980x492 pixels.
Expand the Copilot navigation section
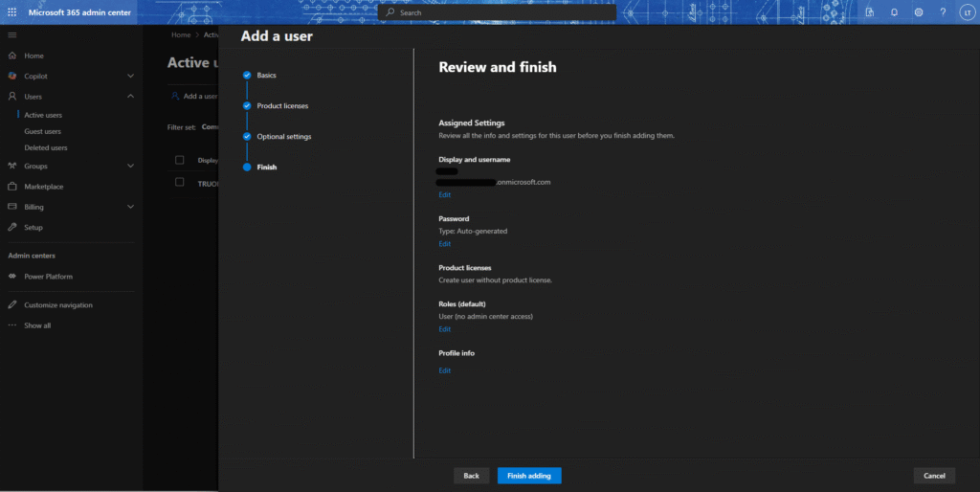(x=130, y=76)
